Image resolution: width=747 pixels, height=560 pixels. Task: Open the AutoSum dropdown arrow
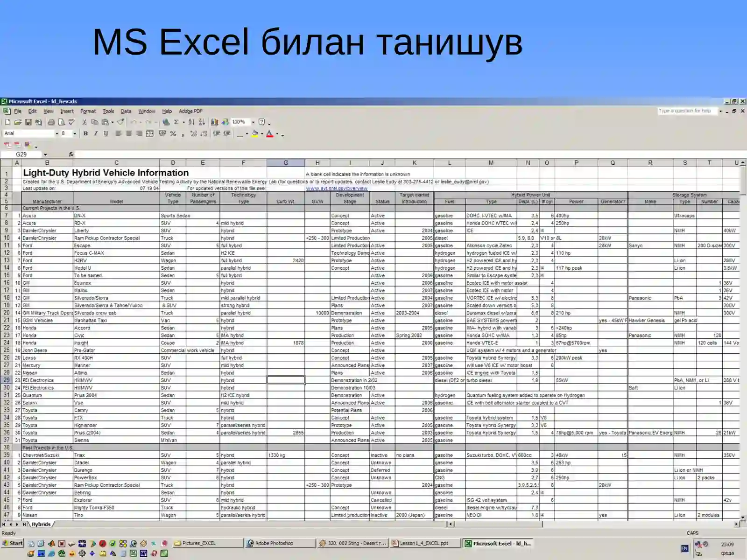(183, 123)
